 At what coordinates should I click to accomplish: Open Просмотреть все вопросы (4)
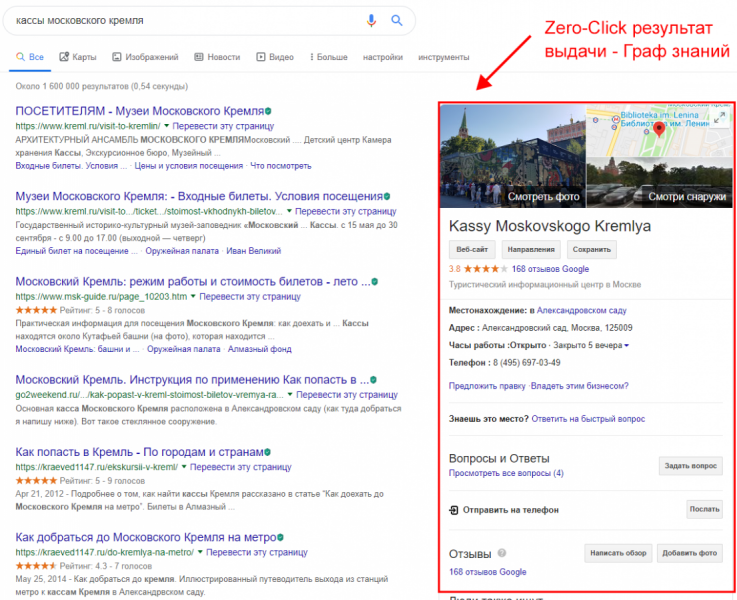pyautogui.click(x=506, y=473)
